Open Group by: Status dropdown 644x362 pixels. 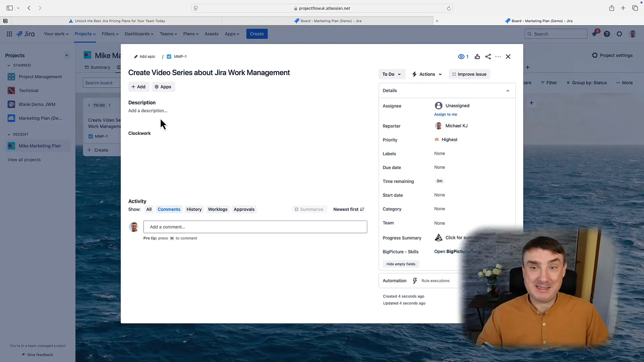587,83
